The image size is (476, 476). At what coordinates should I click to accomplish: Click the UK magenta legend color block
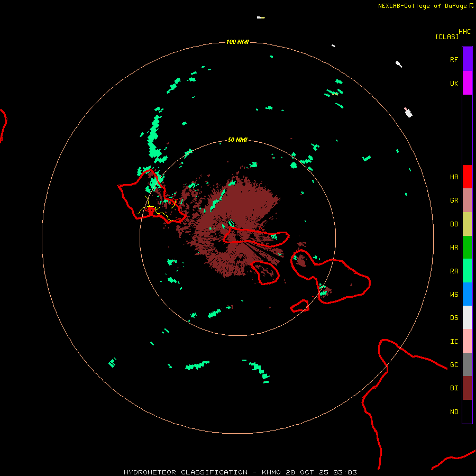click(x=467, y=83)
